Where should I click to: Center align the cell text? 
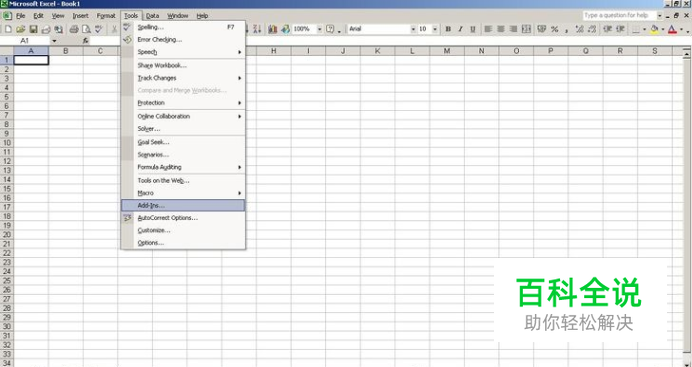click(501, 29)
